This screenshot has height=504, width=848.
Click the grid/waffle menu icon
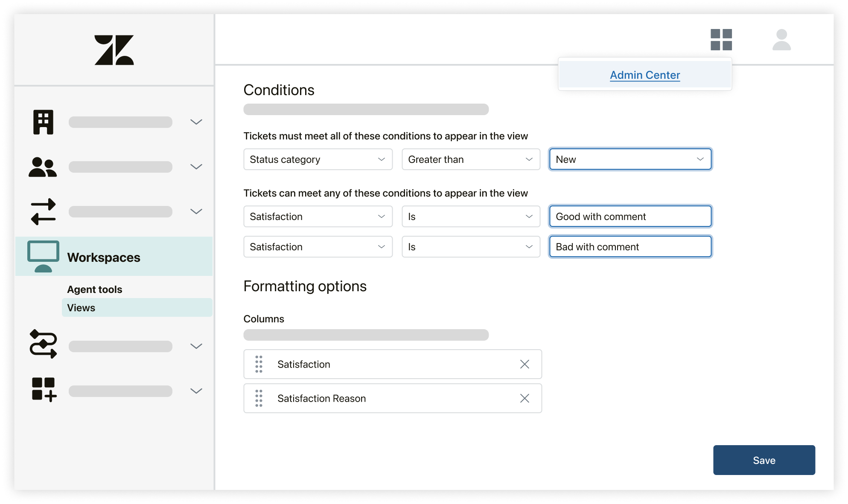point(721,40)
